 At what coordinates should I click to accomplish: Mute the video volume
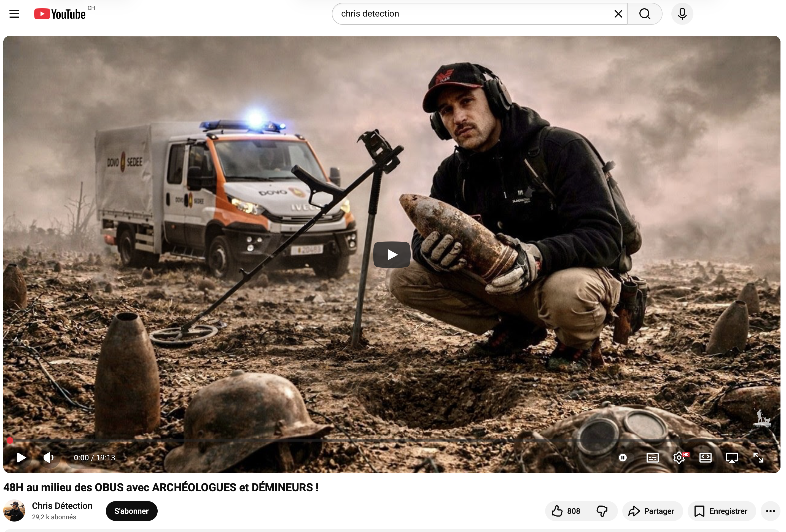pos(49,458)
